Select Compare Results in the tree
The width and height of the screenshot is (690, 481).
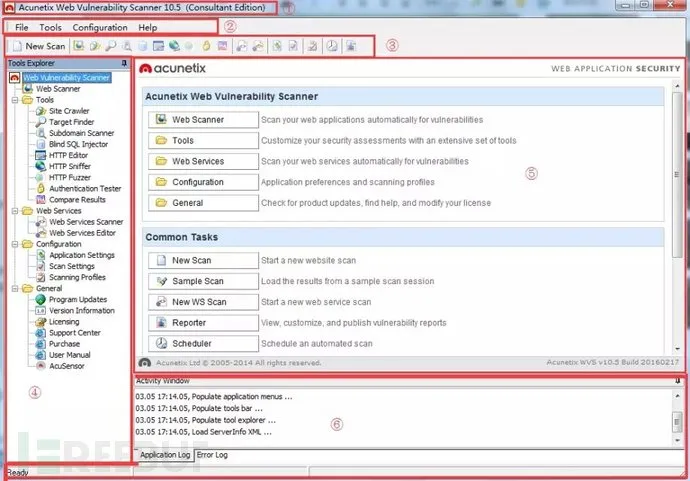[77, 199]
